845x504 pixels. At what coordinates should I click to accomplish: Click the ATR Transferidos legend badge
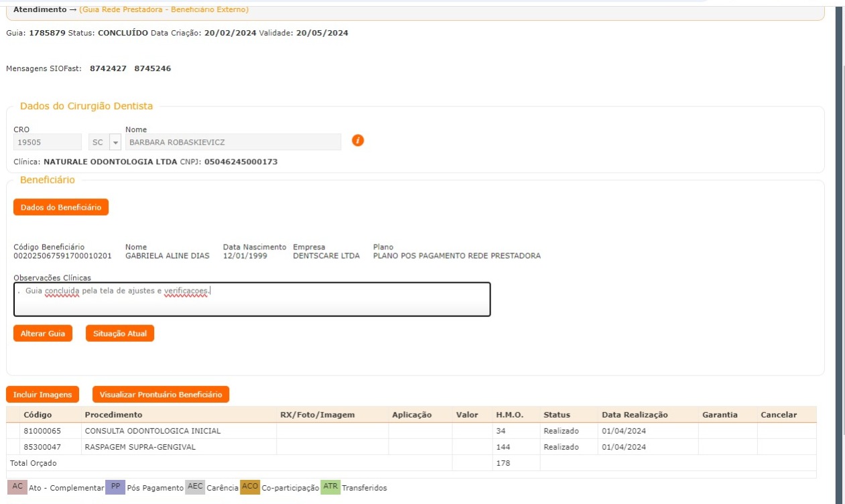(330, 487)
